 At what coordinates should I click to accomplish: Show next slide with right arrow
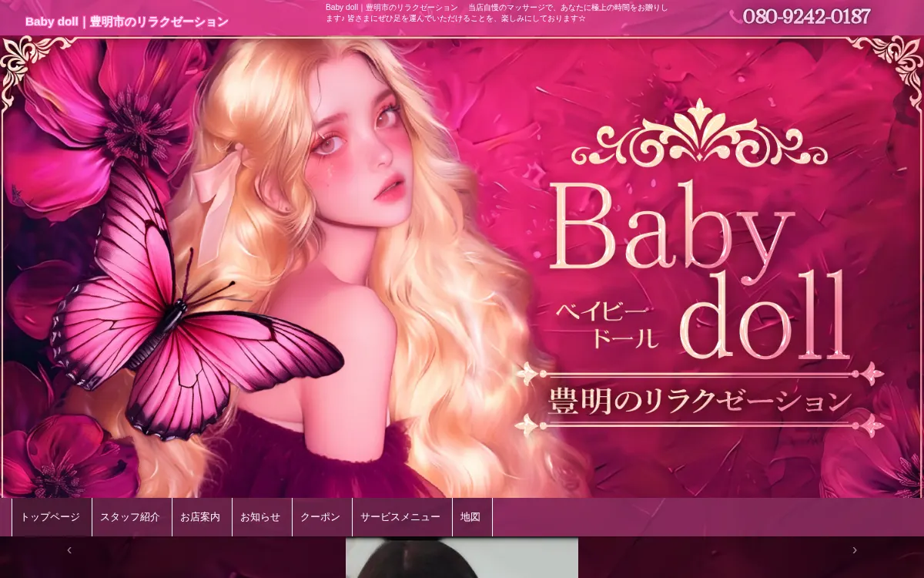[x=855, y=550]
